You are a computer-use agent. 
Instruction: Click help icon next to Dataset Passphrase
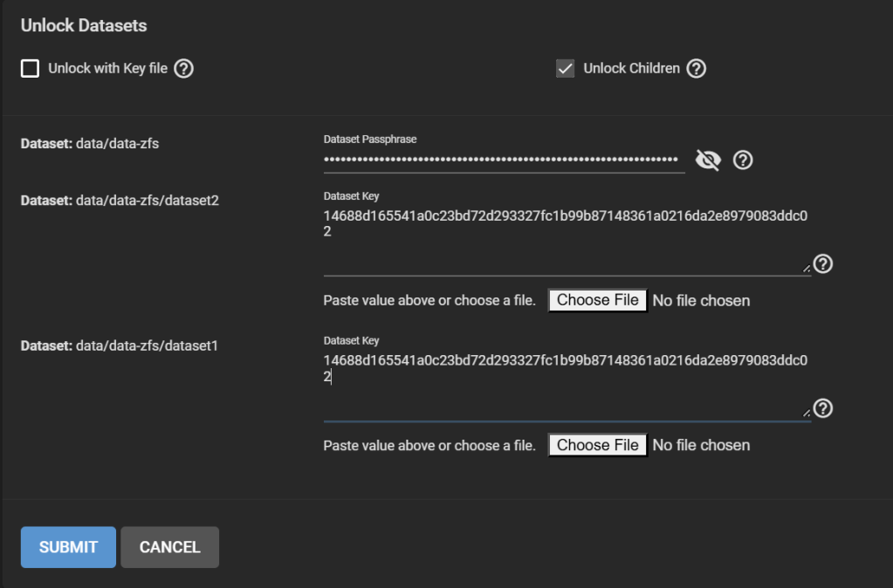tap(743, 161)
